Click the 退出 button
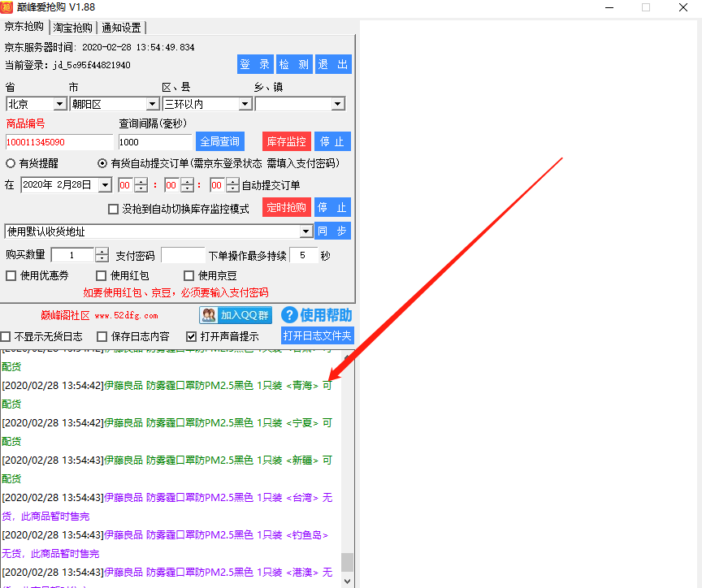The height and width of the screenshot is (588, 702). pos(333,64)
